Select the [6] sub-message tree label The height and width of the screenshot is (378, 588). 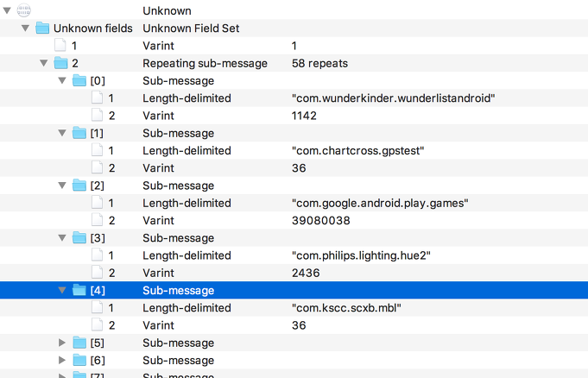[x=98, y=360]
